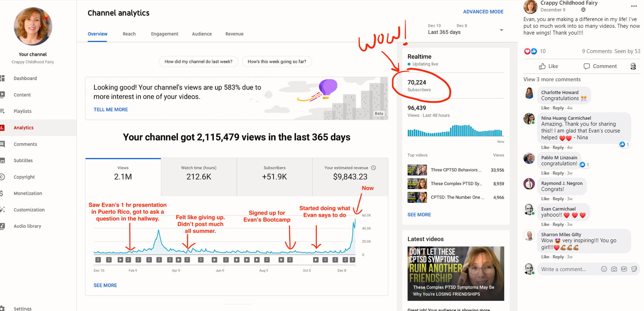644x311 pixels.
Task: Click the like reaction badge on Pablo's comment
Action: point(582,165)
